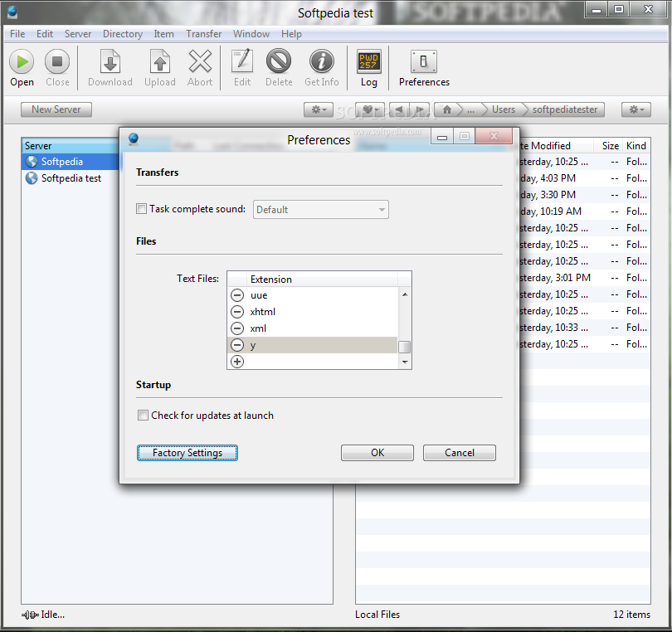Add a new extension with plus icon
The height and width of the screenshot is (632, 672).
point(237,362)
